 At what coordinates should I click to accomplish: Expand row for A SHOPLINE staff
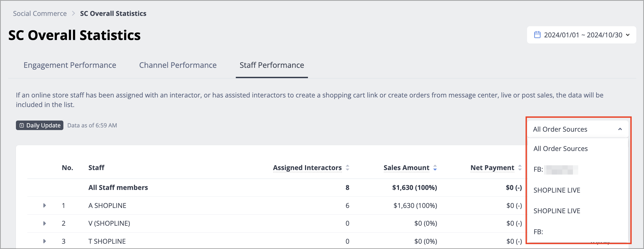click(x=45, y=205)
